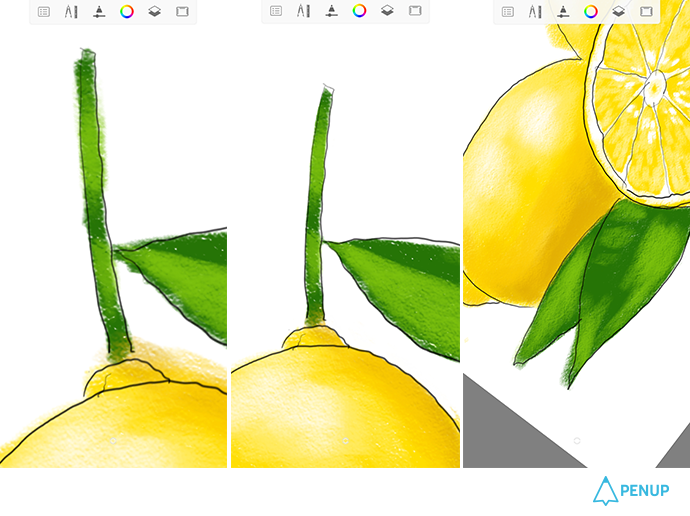Viewport: 690px width, 516px height.
Task: Open layers editor in lemon slice panel
Action: tap(618, 11)
